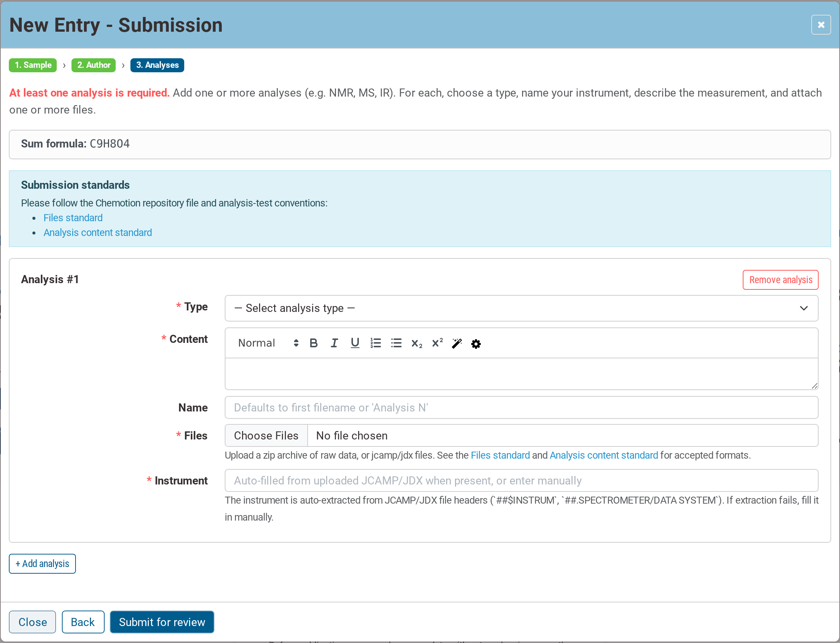Open the Select analysis type dropdown
This screenshot has width=840, height=643.
[x=521, y=308]
